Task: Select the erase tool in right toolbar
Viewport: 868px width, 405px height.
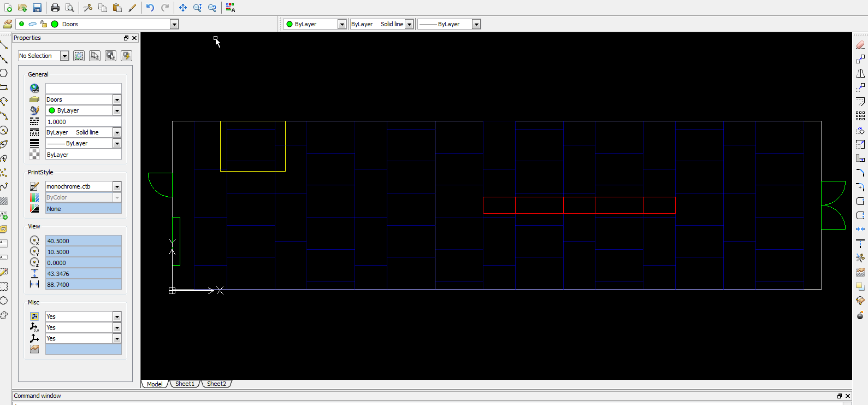Action: (860, 45)
